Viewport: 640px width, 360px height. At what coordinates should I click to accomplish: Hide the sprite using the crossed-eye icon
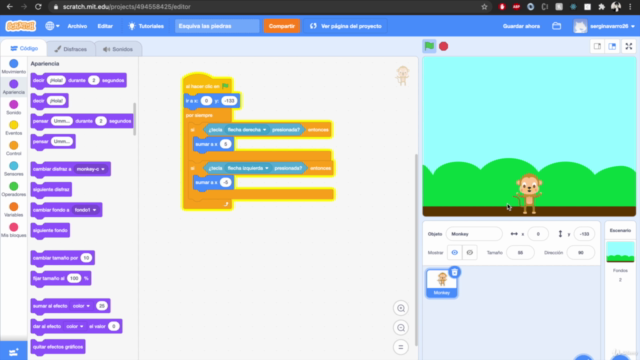click(x=469, y=253)
